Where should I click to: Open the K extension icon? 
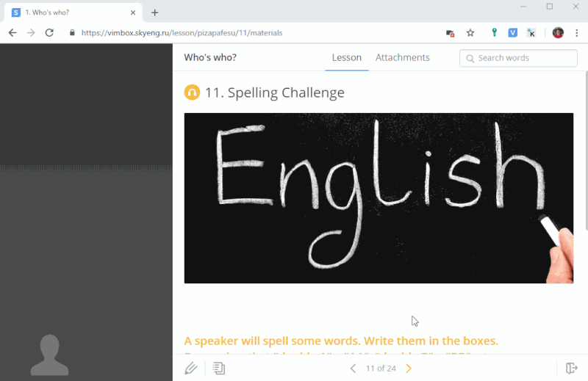tap(531, 33)
